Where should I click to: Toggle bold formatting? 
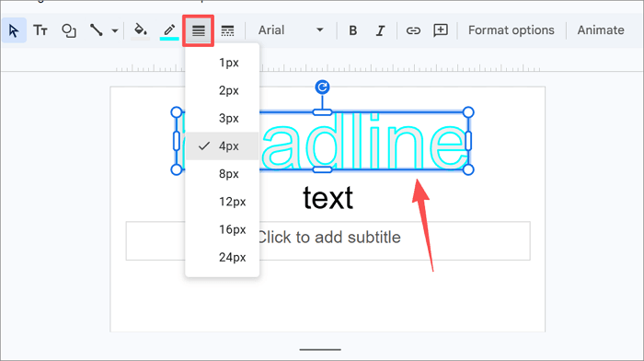coord(352,30)
